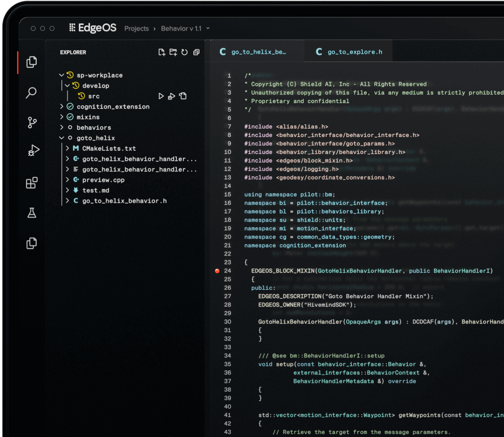The image size is (504, 437).
Task: Open the Testing flask icon
Action: 32,213
